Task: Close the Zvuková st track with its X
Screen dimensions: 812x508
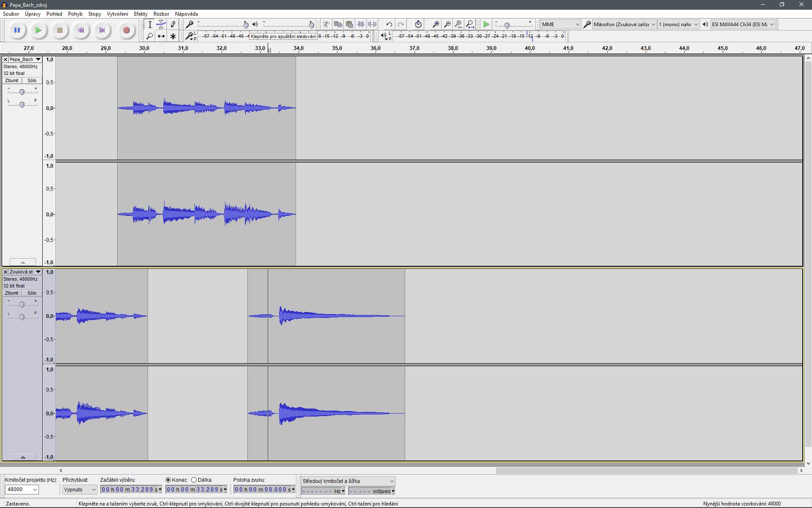Action: tap(5, 272)
